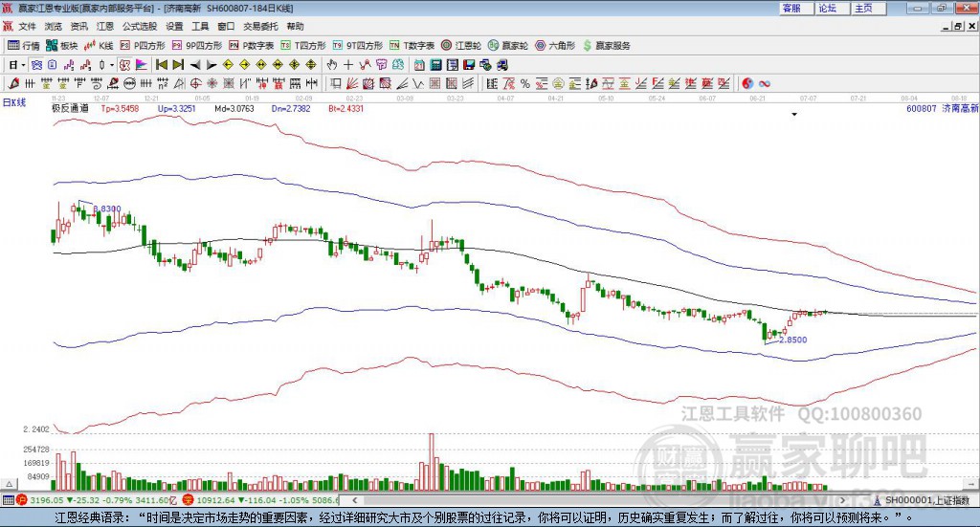Open the calculator icon
Screen dimensions: 980x527
[435, 65]
